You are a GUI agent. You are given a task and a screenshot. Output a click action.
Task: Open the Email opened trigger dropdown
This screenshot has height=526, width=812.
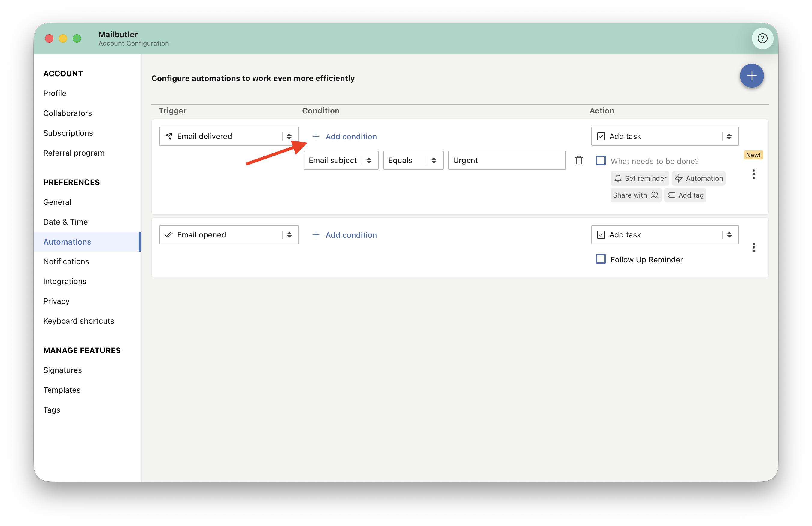[229, 235]
